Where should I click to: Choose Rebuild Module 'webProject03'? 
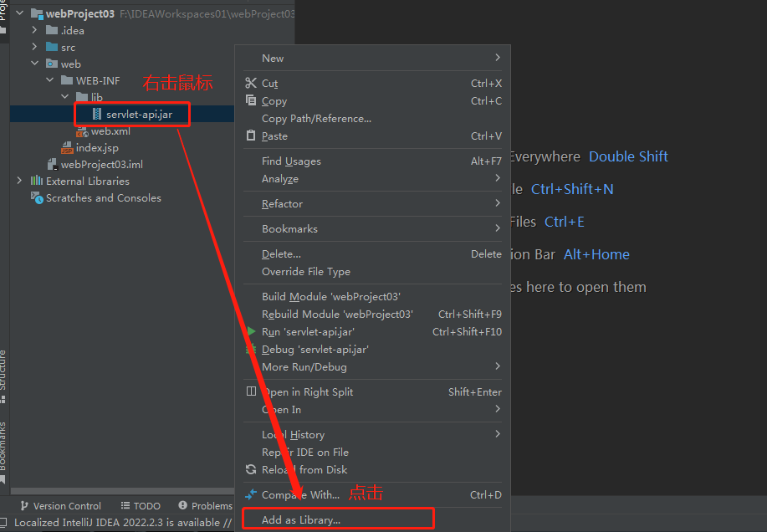(373, 314)
